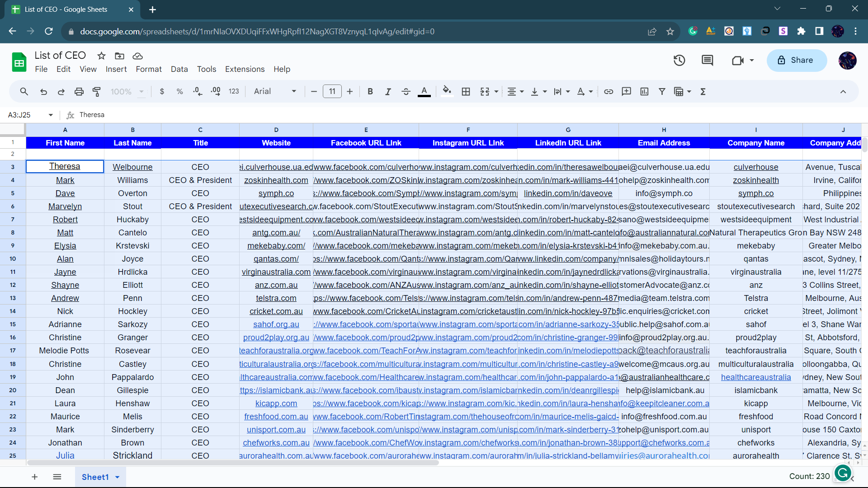868x488 pixels.
Task: Toggle bold formatting
Action: (370, 92)
